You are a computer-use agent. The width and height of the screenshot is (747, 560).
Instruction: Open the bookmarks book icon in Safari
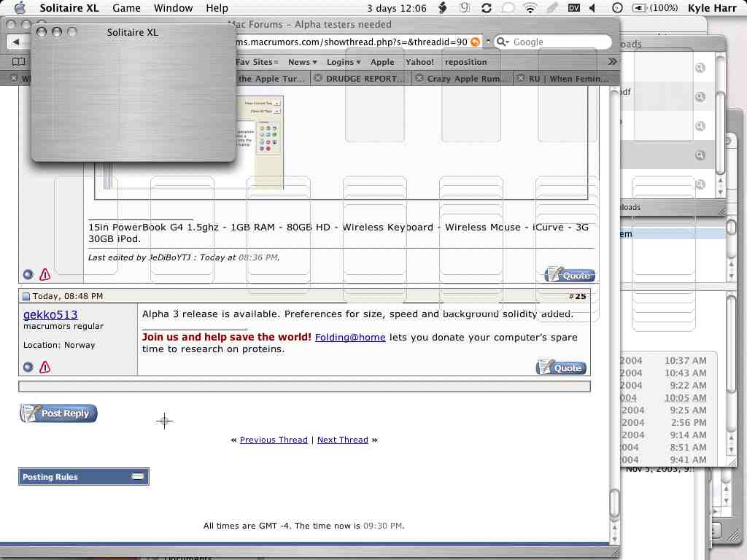tap(18, 61)
